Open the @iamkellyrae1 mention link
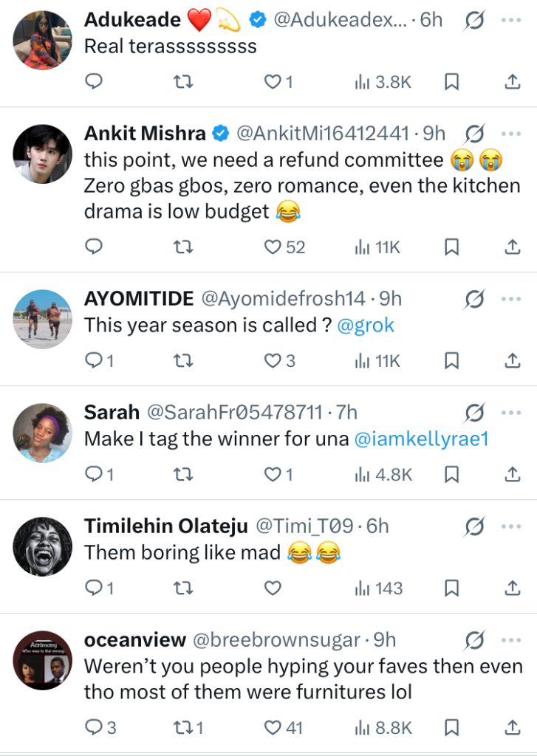The image size is (537, 756). tap(422, 439)
